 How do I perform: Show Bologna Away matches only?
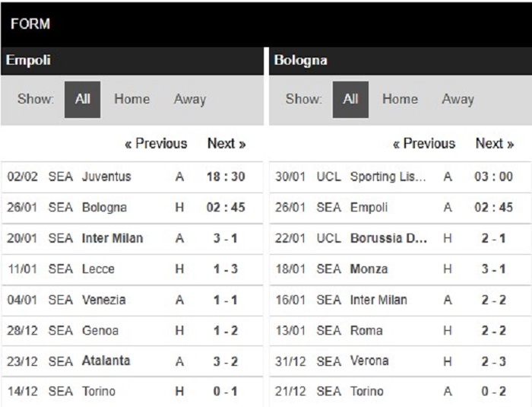[458, 99]
